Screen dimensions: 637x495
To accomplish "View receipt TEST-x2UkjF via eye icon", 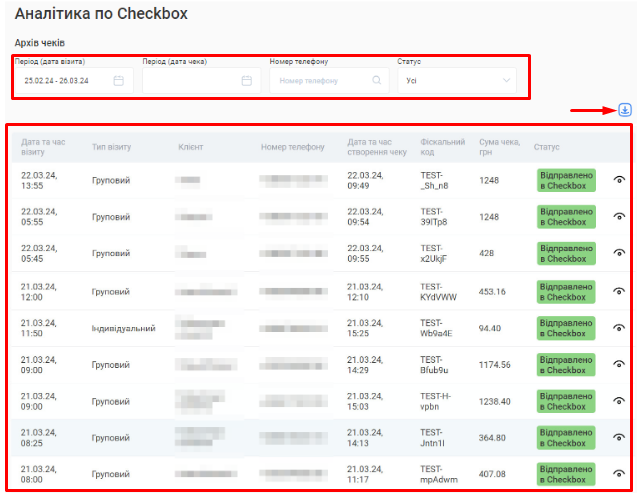I will pyautogui.click(x=619, y=254).
